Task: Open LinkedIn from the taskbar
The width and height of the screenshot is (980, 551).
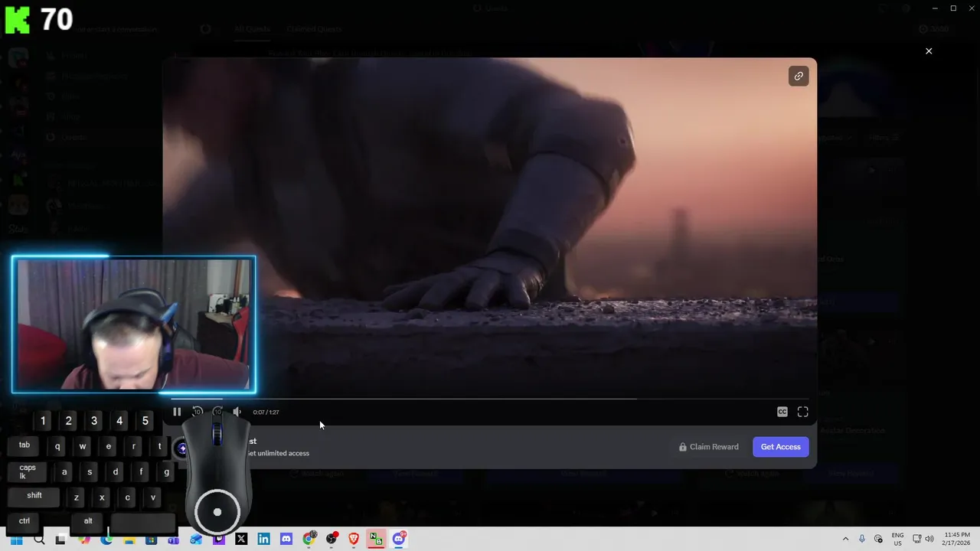Action: (263, 539)
